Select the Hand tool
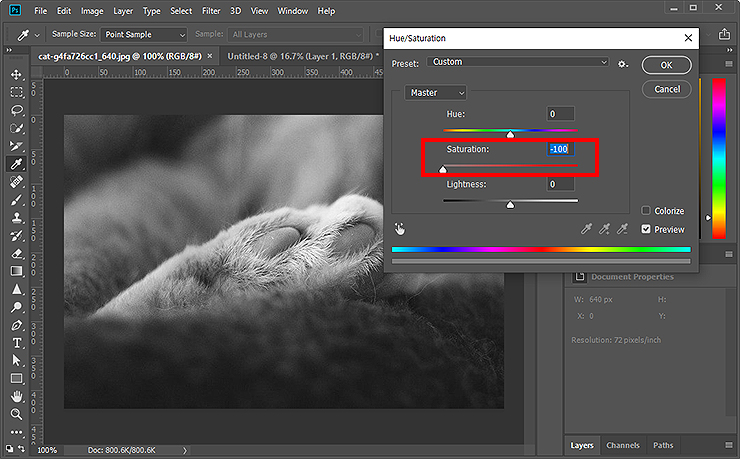 click(x=17, y=396)
